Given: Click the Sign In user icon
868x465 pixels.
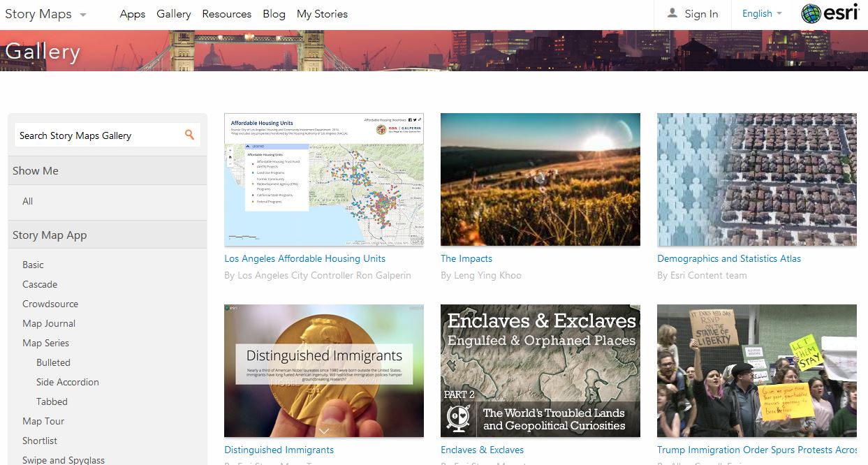Looking at the screenshot, I should pos(672,13).
